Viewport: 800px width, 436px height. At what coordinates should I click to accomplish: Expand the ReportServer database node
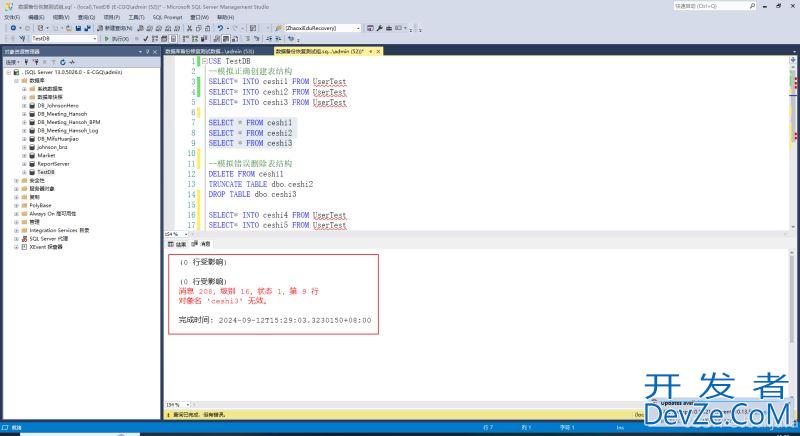(x=24, y=164)
